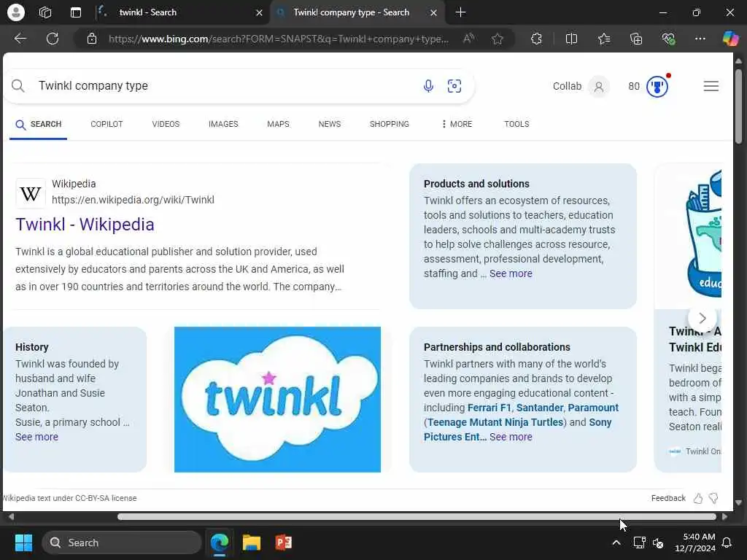Select the Videos search tab

point(166,124)
